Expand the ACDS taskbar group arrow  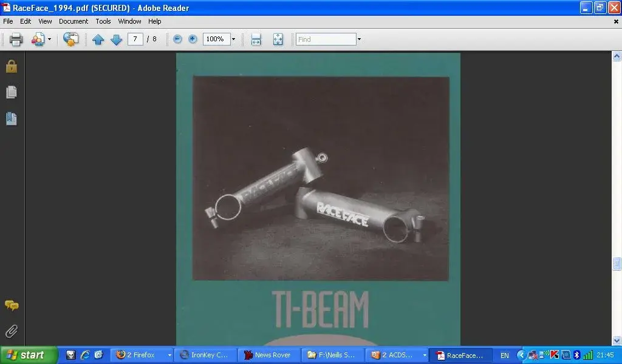425,355
